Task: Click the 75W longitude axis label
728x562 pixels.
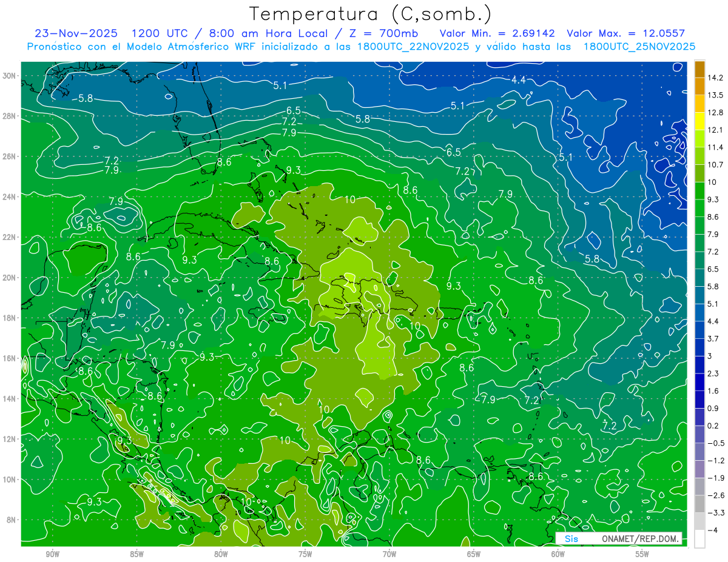Action: pyautogui.click(x=305, y=554)
